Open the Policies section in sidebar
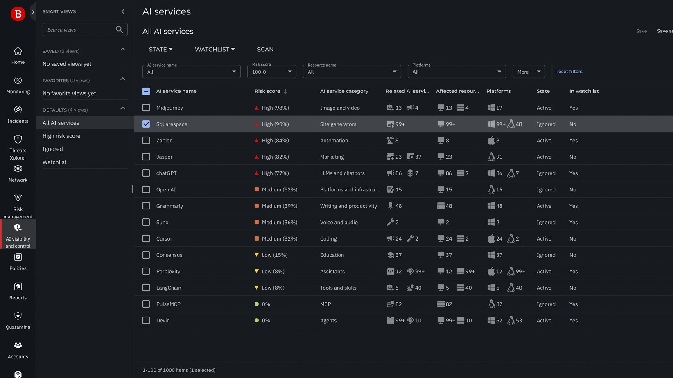The width and height of the screenshot is (673, 378). pyautogui.click(x=18, y=262)
